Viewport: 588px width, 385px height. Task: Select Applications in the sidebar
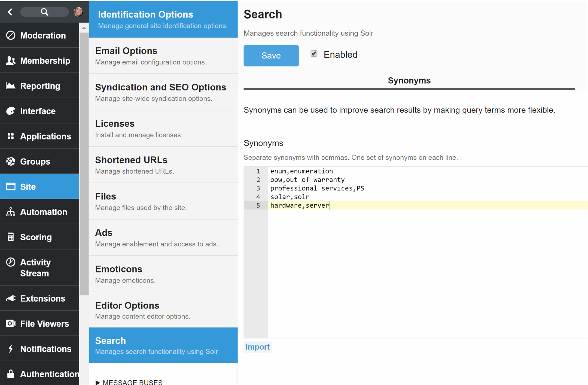(x=40, y=136)
